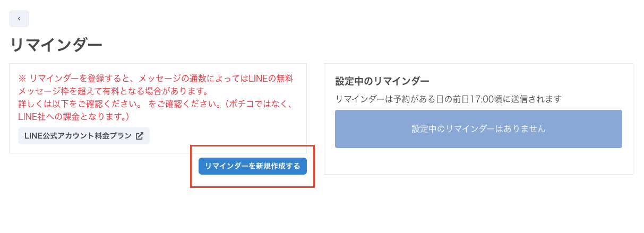The height and width of the screenshot is (233, 644).
Task: Click the 設定中のリマインダー section heading
Action: [382, 81]
